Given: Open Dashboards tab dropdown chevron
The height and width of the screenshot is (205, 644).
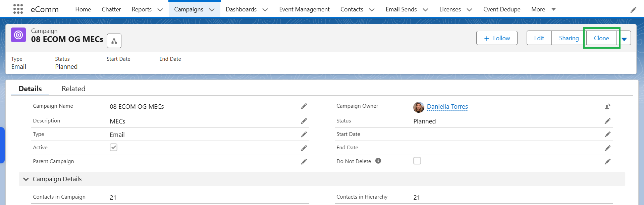Looking at the screenshot, I should [265, 10].
